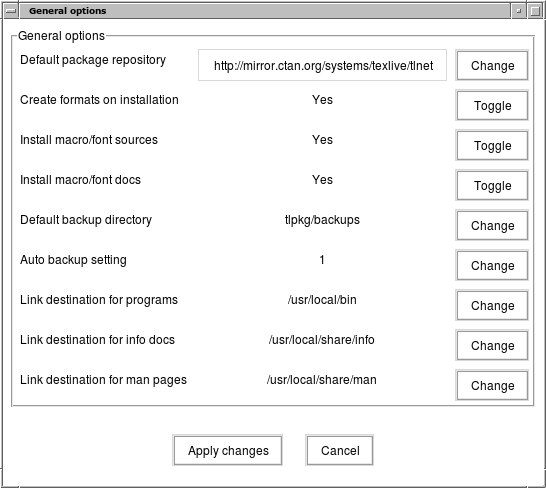Change the default backup directory
This screenshot has width=546, height=488.
pyautogui.click(x=492, y=225)
